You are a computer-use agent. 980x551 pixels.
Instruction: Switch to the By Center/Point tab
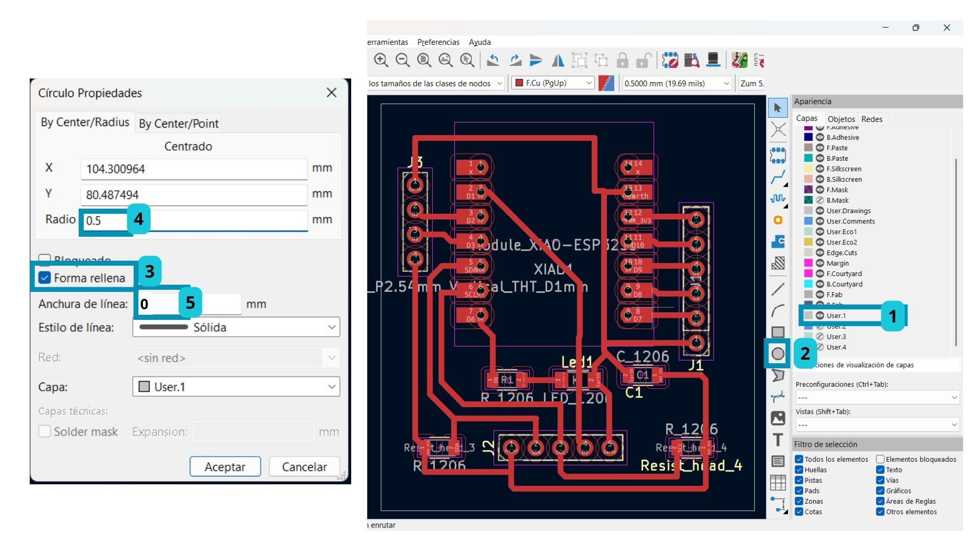(178, 123)
